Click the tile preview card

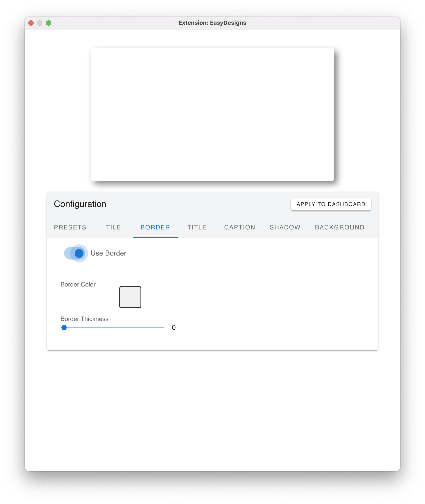[x=212, y=115]
